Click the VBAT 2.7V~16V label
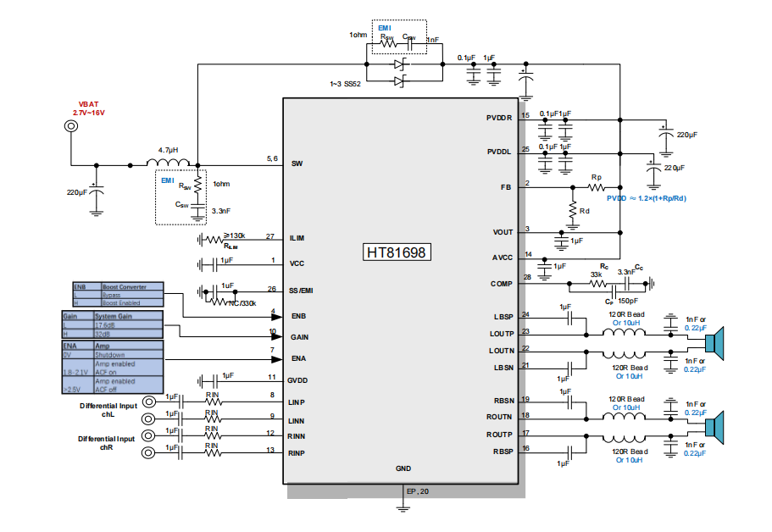This screenshot has width=772, height=532. (89, 108)
